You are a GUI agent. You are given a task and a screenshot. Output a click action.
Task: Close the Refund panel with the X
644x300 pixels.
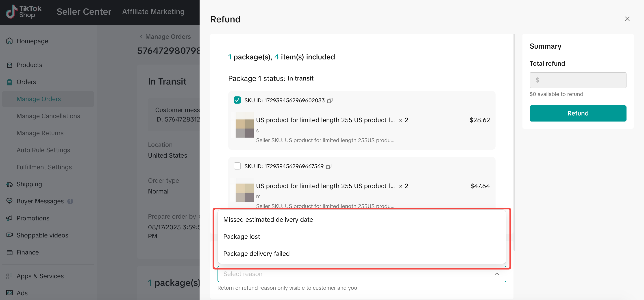[x=627, y=19]
